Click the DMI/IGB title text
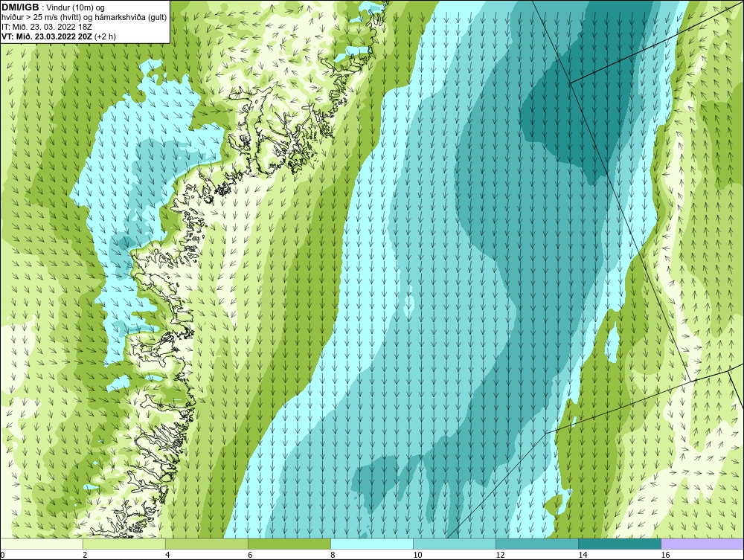Screen dimensions: 744x560 (20, 7)
